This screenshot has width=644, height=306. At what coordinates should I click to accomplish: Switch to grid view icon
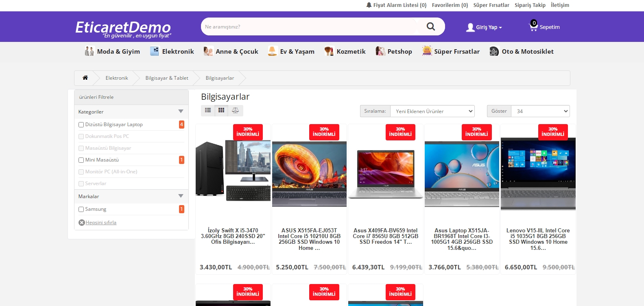tap(221, 110)
